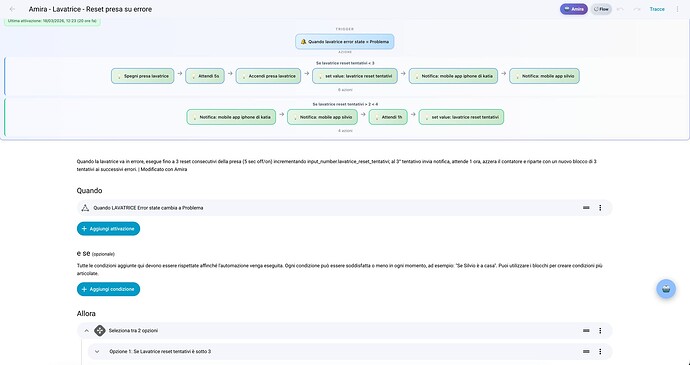The image size is (690, 365).
Task: Select the Attendi 1h node
Action: [x=388, y=117]
